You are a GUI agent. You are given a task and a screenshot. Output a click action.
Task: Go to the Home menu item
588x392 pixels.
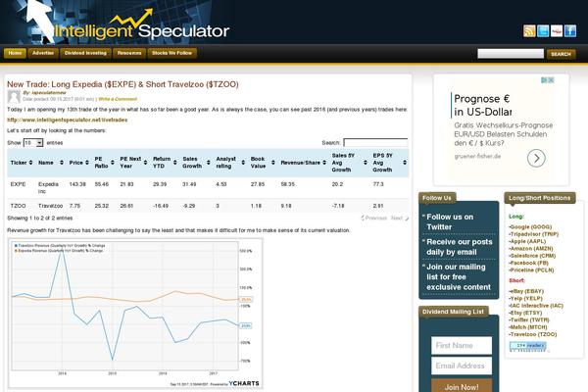(x=15, y=53)
